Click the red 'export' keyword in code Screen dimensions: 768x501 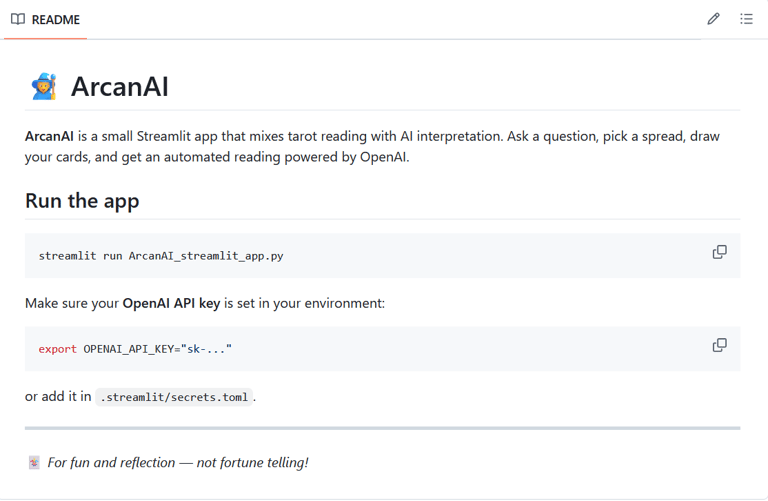[x=57, y=349]
